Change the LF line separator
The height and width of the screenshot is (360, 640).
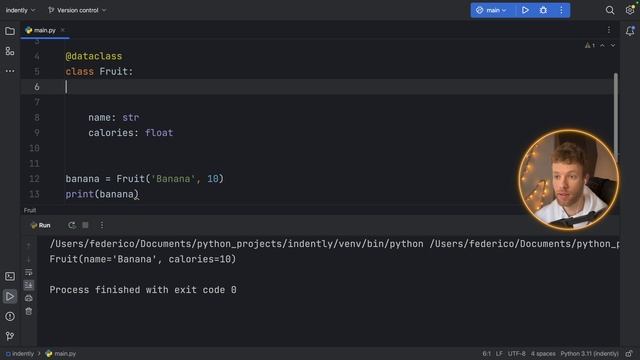(499, 353)
